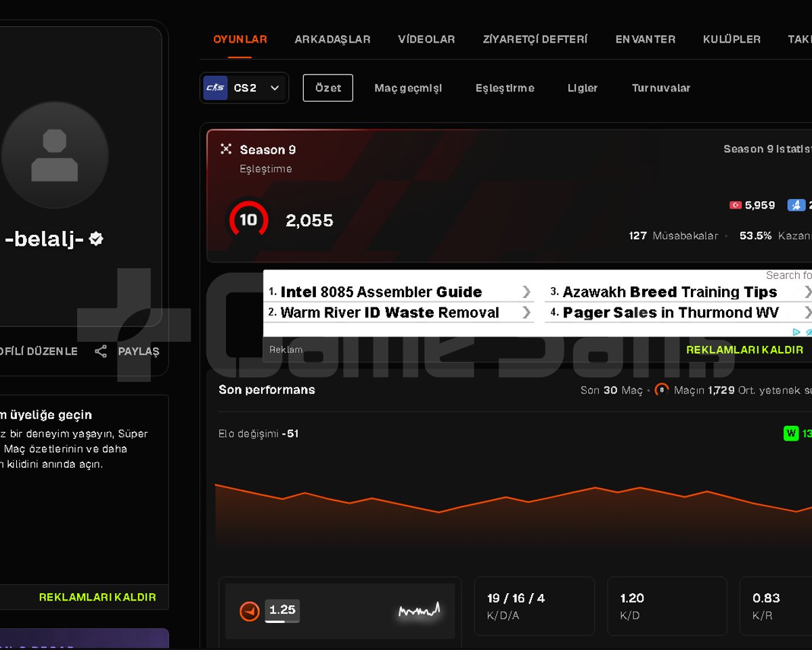Click the 2,055 Elo value
The image size is (812, 650).
point(309,221)
